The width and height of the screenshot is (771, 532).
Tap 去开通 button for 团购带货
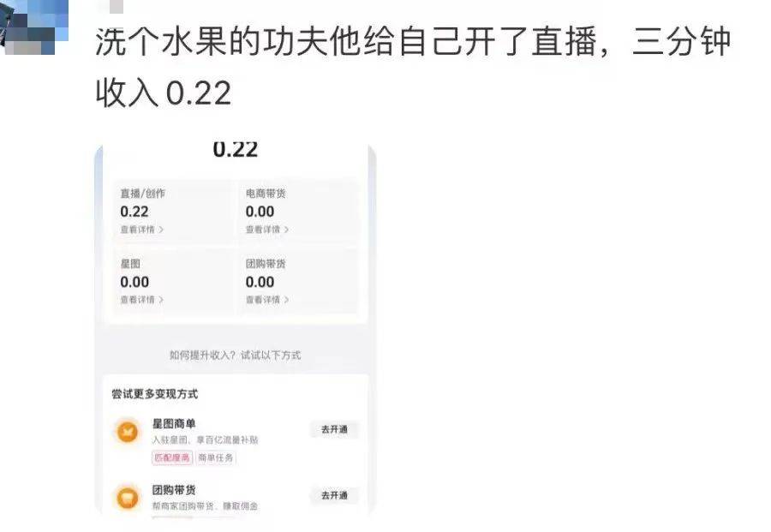(334, 495)
